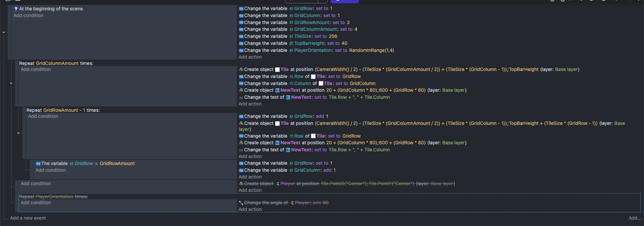Click variable icon of 'GridColumn: set to 1' action

tap(241, 16)
